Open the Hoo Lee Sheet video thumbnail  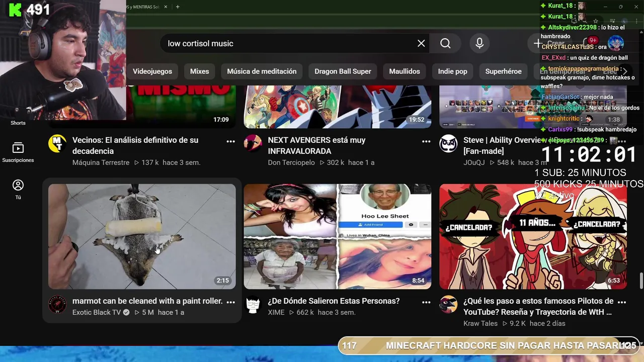(x=338, y=236)
